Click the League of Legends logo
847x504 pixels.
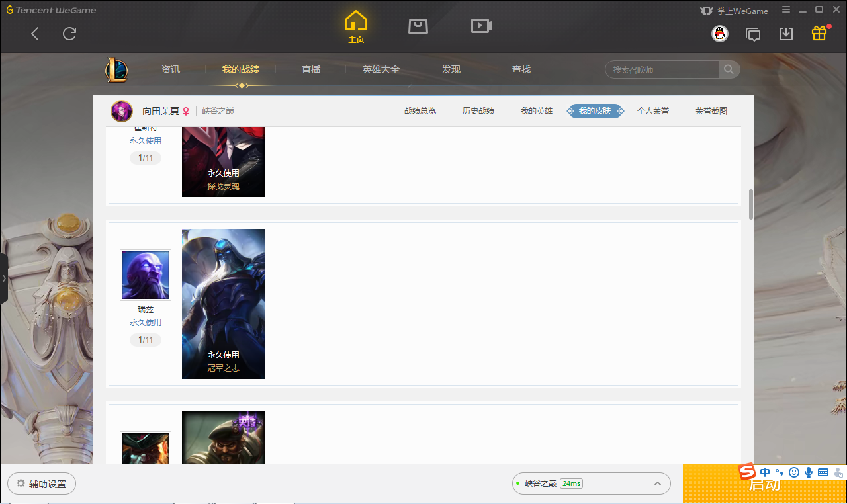(x=116, y=70)
